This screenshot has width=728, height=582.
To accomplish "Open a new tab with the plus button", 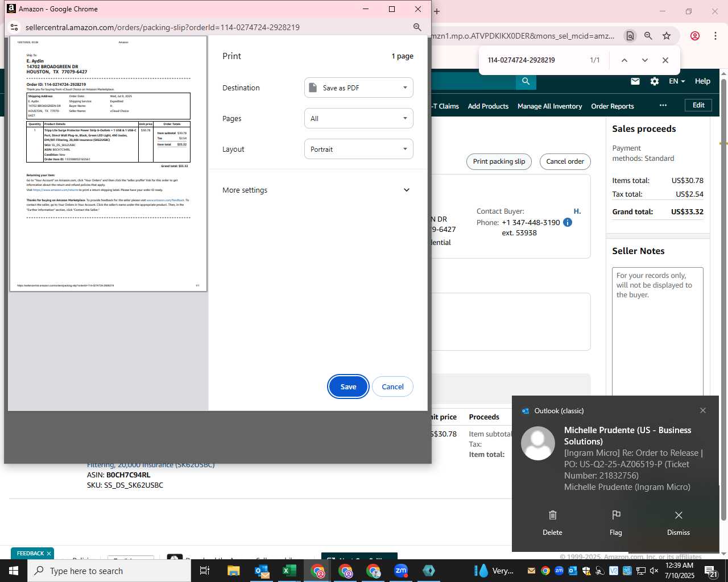I will (437, 11).
